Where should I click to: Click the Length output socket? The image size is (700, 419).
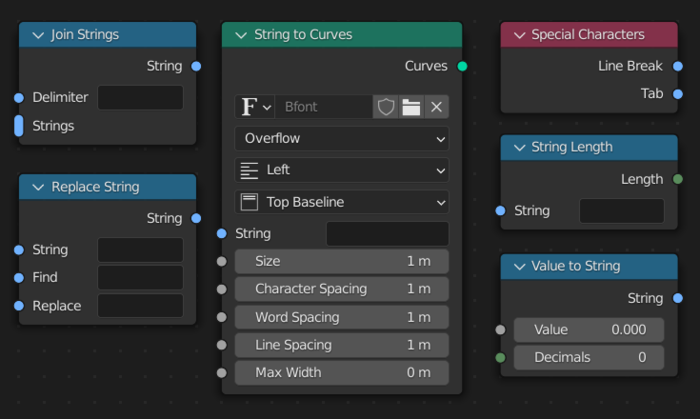click(x=679, y=179)
